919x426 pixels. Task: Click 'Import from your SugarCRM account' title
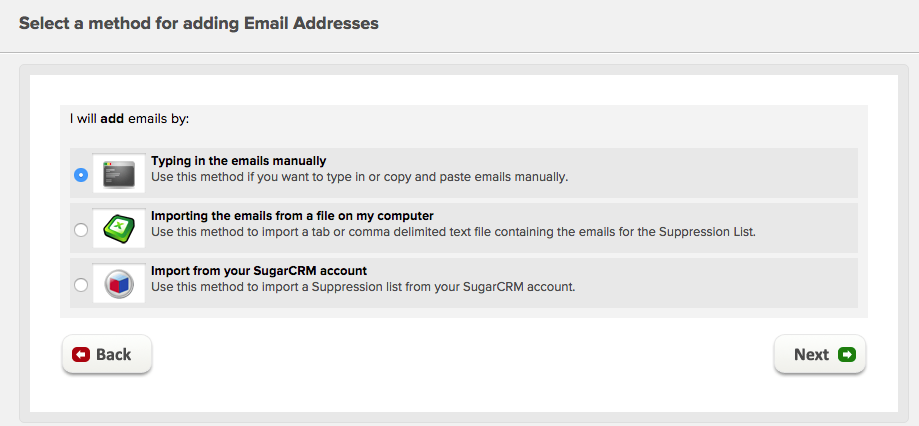click(259, 271)
